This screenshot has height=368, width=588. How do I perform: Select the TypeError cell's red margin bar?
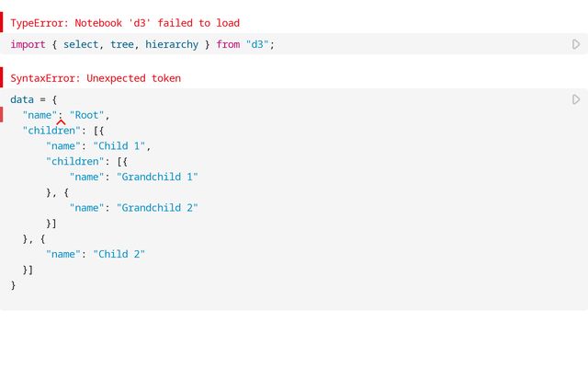point(2,22)
